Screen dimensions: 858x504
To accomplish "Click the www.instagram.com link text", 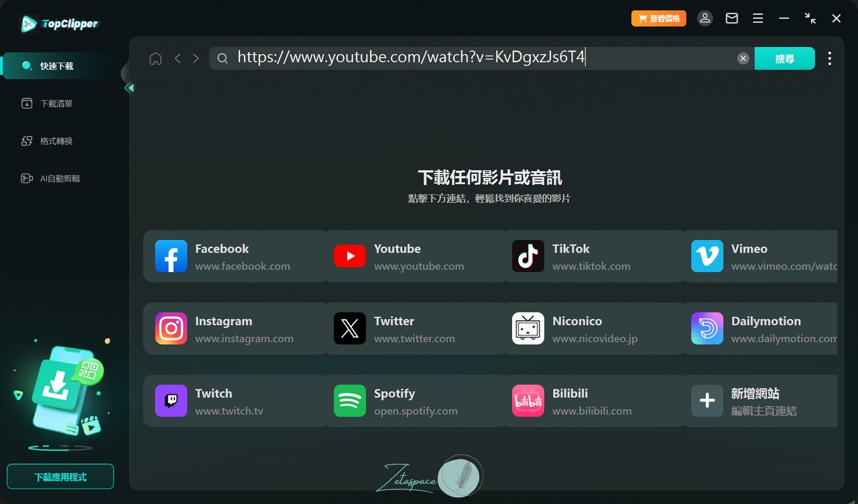I will click(x=244, y=338).
